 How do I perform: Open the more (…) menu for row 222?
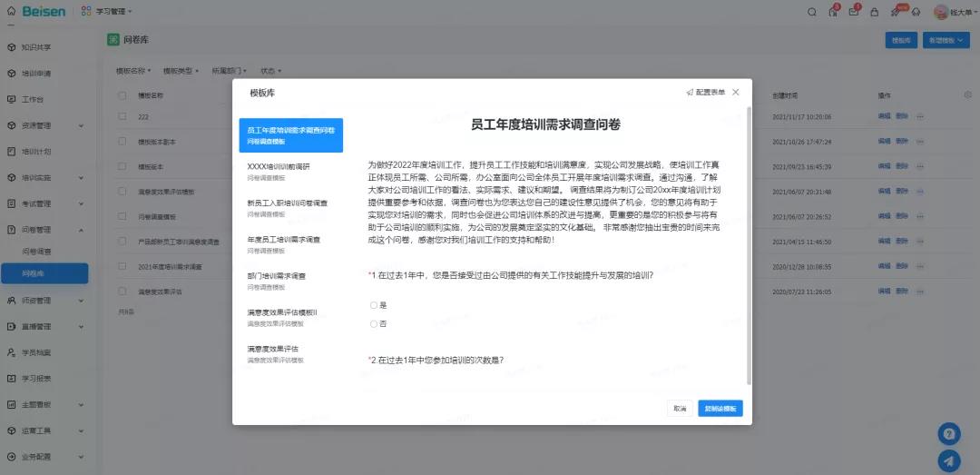pos(920,116)
